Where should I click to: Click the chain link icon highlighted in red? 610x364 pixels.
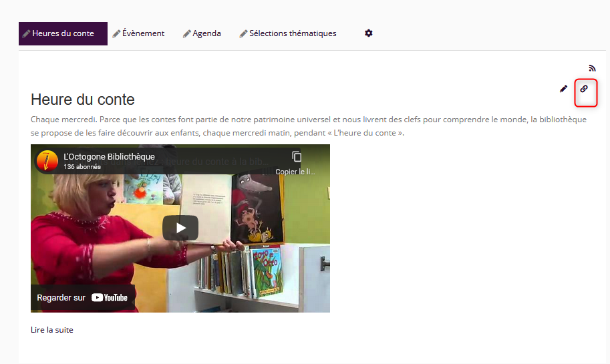coord(584,89)
